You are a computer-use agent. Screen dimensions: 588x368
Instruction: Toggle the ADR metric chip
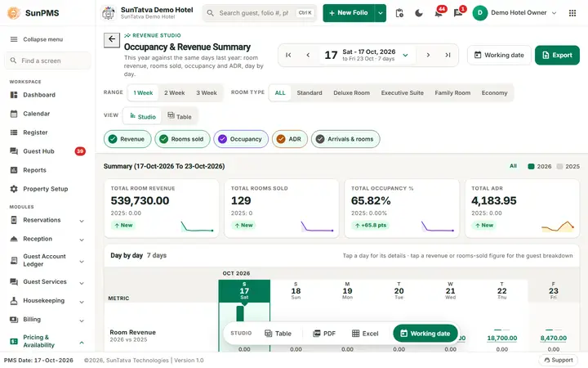pyautogui.click(x=289, y=139)
